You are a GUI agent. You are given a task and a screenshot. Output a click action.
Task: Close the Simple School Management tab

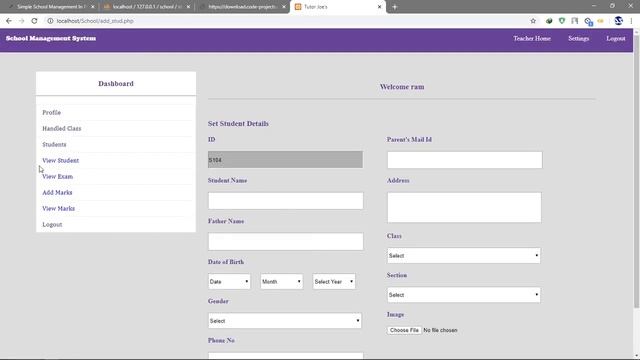point(93,7)
